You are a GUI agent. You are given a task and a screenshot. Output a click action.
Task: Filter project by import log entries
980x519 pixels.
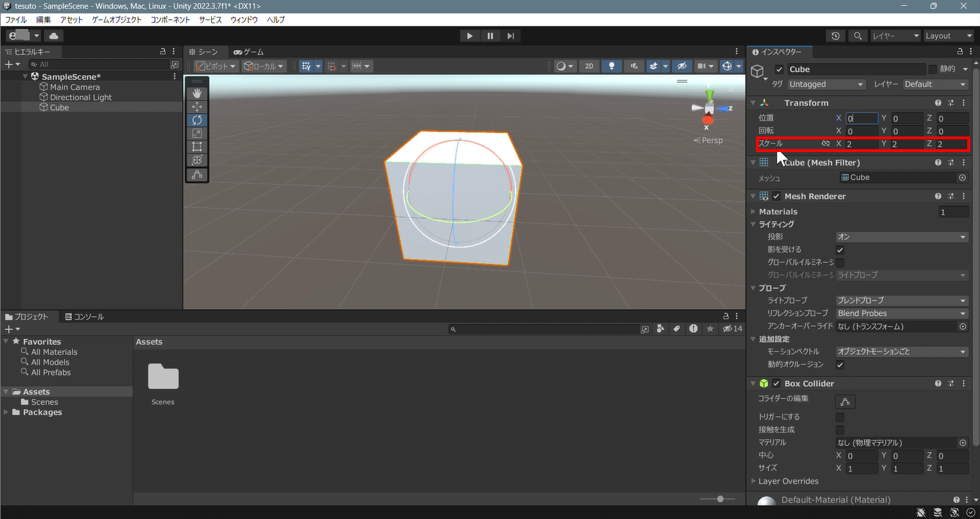pos(693,329)
